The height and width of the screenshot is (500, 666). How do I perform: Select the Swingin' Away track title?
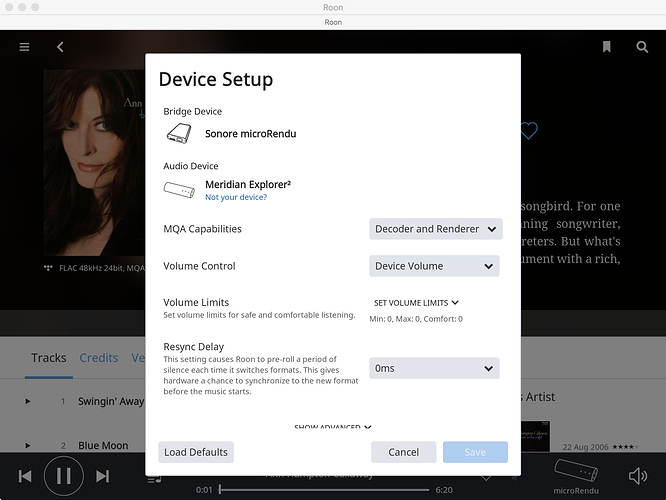coord(111,401)
